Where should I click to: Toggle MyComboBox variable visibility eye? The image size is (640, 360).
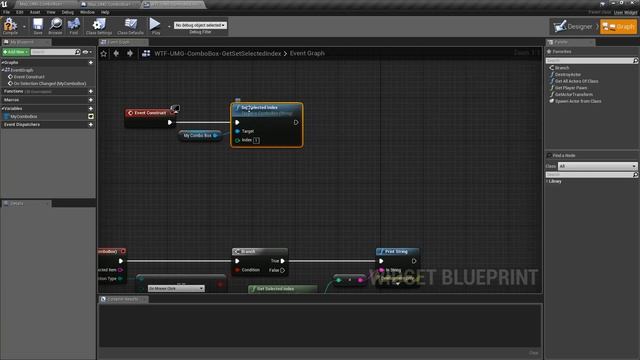tap(91, 116)
